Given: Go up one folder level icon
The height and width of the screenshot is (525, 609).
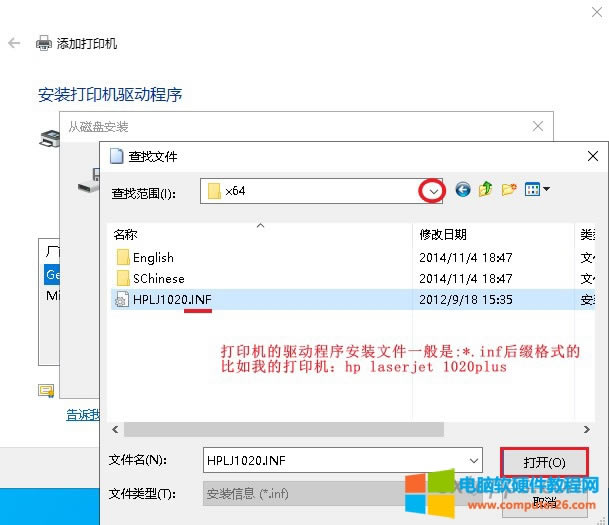Looking at the screenshot, I should click(485, 189).
